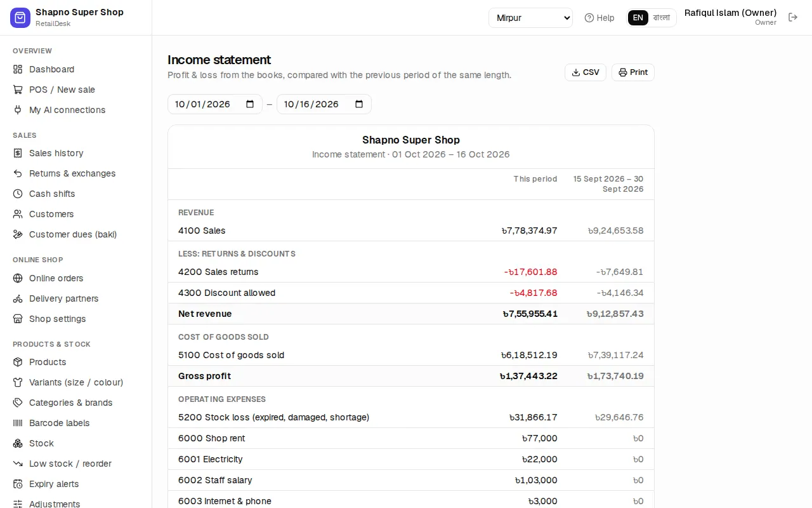Open Low stock / reorder page
Viewport: 812px width, 508px height.
(76, 464)
